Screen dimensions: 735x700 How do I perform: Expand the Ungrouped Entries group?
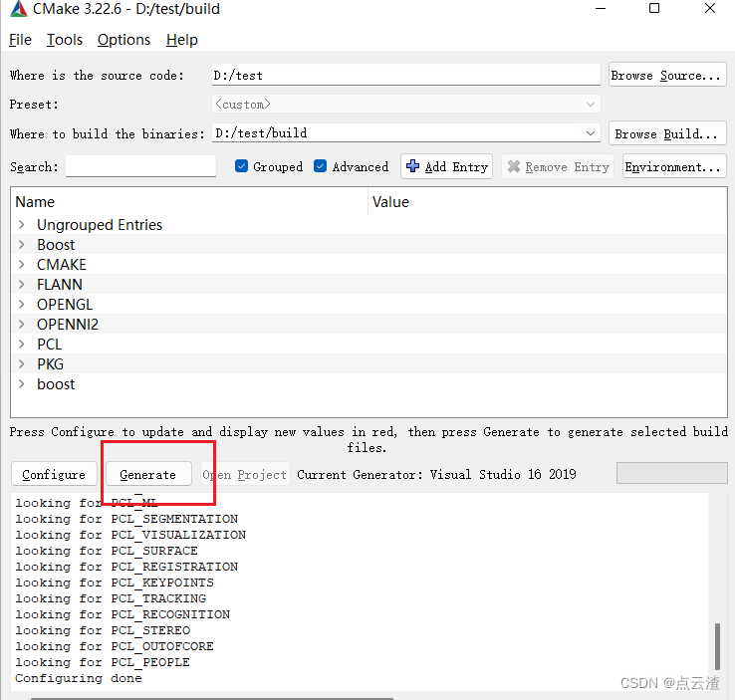coord(22,224)
